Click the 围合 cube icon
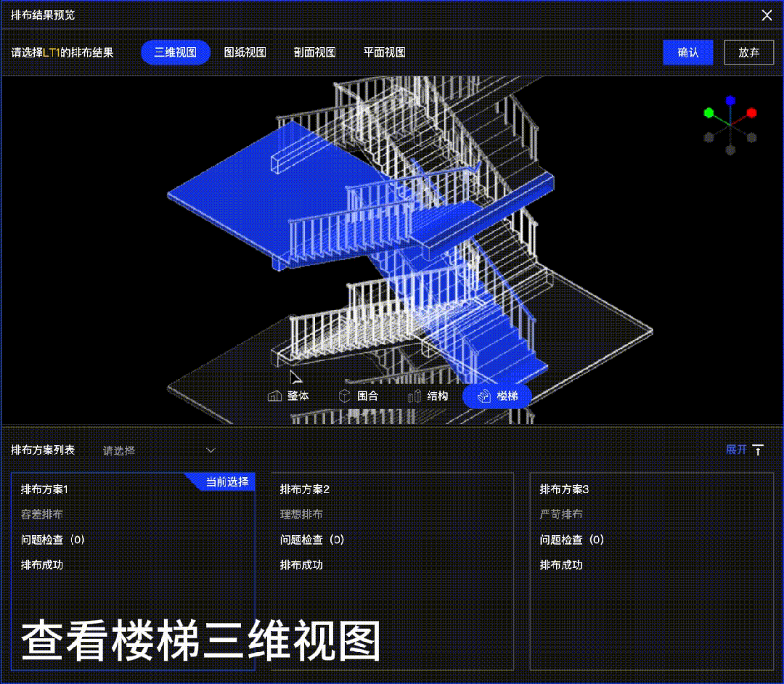Viewport: 784px width, 684px height. click(x=345, y=396)
